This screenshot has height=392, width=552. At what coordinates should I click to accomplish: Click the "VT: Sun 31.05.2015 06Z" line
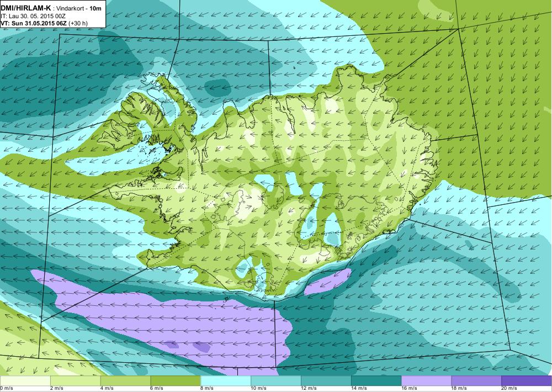point(34,23)
